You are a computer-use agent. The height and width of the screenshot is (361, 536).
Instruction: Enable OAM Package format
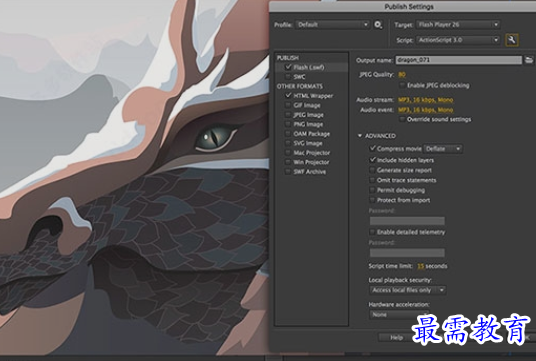[x=288, y=134]
